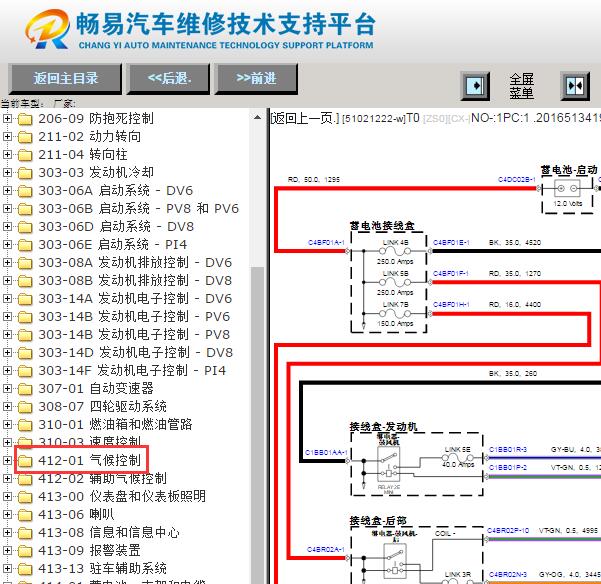The width and height of the screenshot is (601, 584).
Task: Select tree item 303-08A 发动机排放控制 - DV6
Action: coord(135,263)
